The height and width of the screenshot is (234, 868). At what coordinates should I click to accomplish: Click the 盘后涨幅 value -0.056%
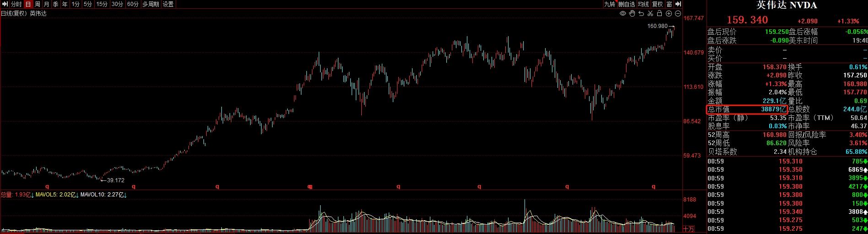pyautogui.click(x=856, y=32)
